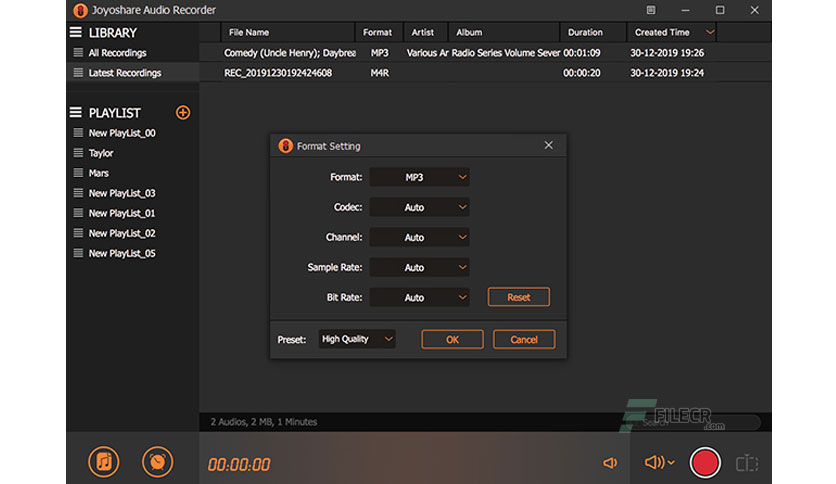Add a new playlist with plus icon

[183, 112]
